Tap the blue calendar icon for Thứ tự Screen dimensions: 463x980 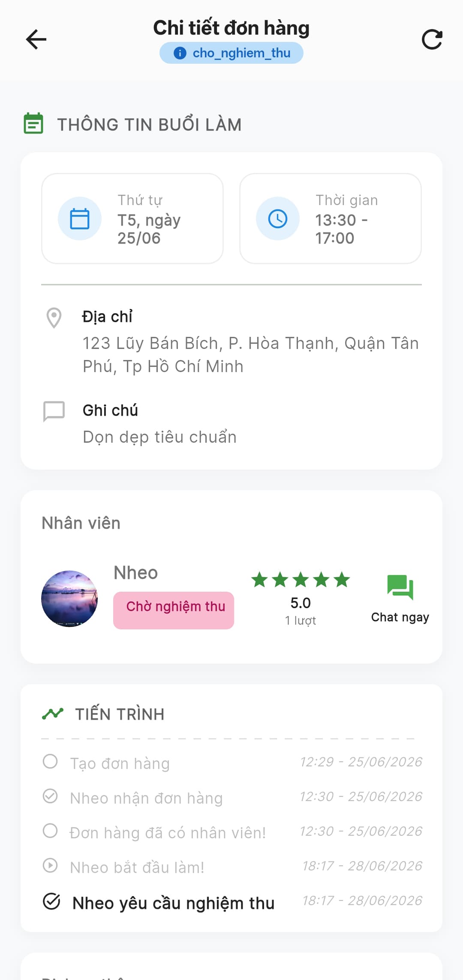(80, 218)
